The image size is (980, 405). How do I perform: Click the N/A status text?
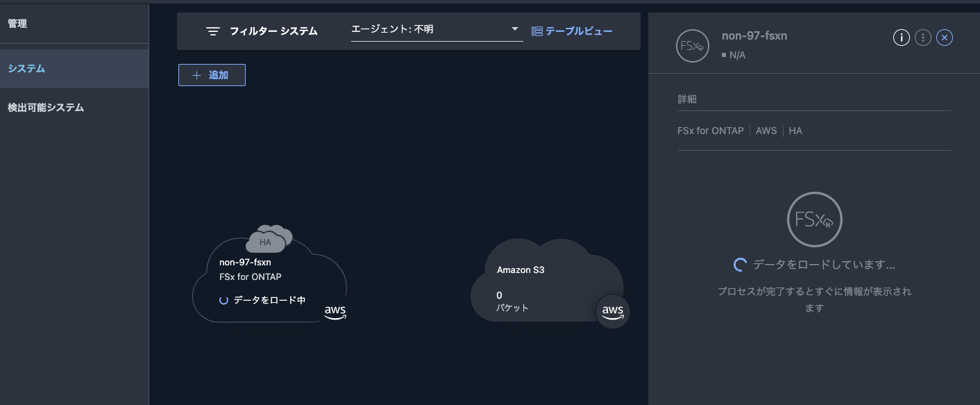[x=737, y=55]
